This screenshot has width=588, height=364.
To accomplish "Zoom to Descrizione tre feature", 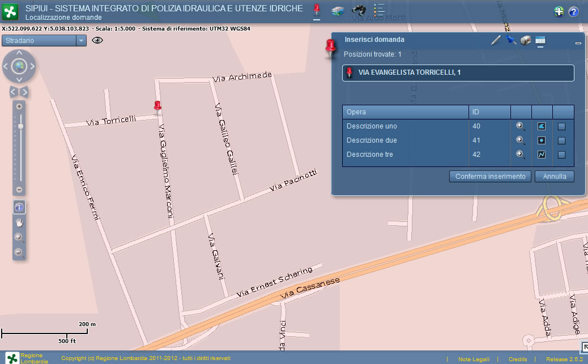I will 520,155.
